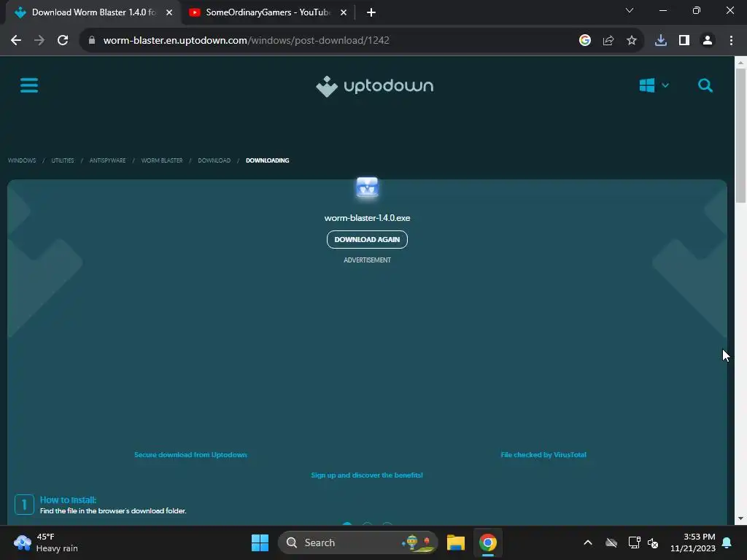747x560 pixels.
Task: Close the SomeOrdinaryGamers YouTube tab
Action: (x=344, y=12)
